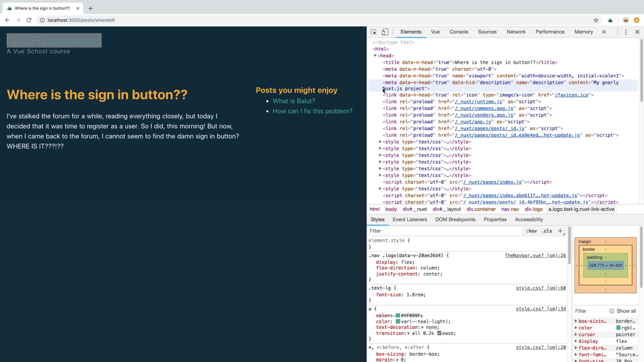Collapse the <head> node triangle
Viewport: 644px width, 362px height.
pos(375,56)
